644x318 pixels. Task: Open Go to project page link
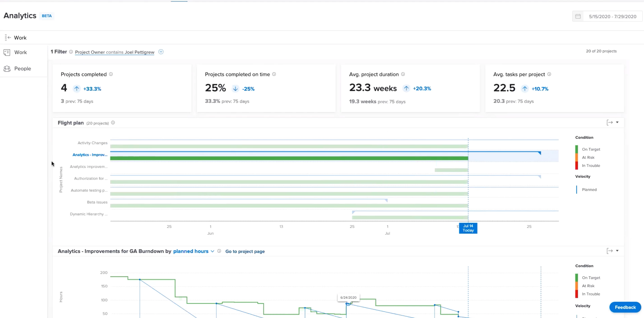tap(245, 251)
